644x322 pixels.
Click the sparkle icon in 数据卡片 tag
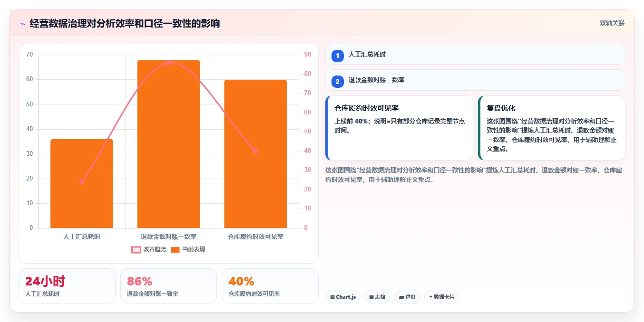[x=430, y=297]
